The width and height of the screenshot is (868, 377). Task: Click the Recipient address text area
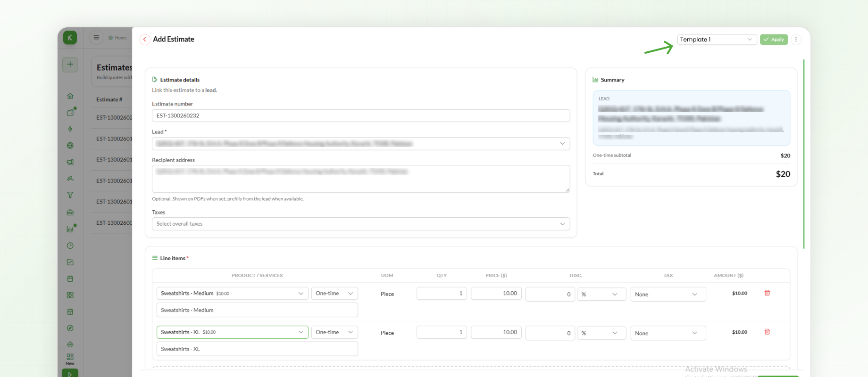[361, 179]
